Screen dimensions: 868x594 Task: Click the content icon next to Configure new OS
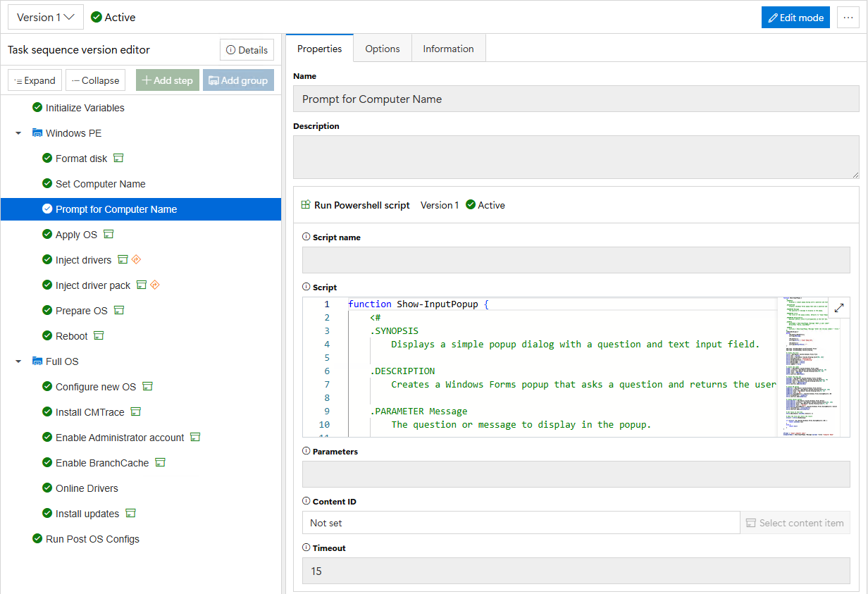point(147,386)
